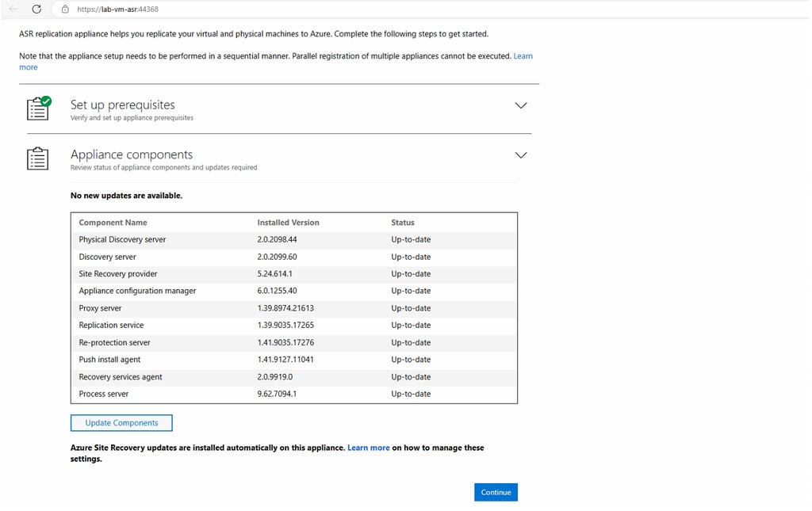Select Appliance configuration manager component name
The width and height of the screenshot is (812, 511).
pos(137,291)
